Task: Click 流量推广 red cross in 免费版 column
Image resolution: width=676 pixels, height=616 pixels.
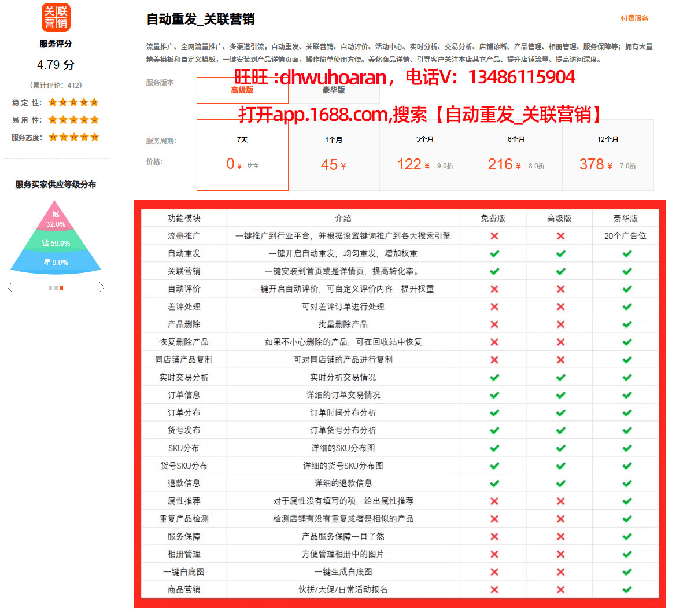Action: point(494,236)
